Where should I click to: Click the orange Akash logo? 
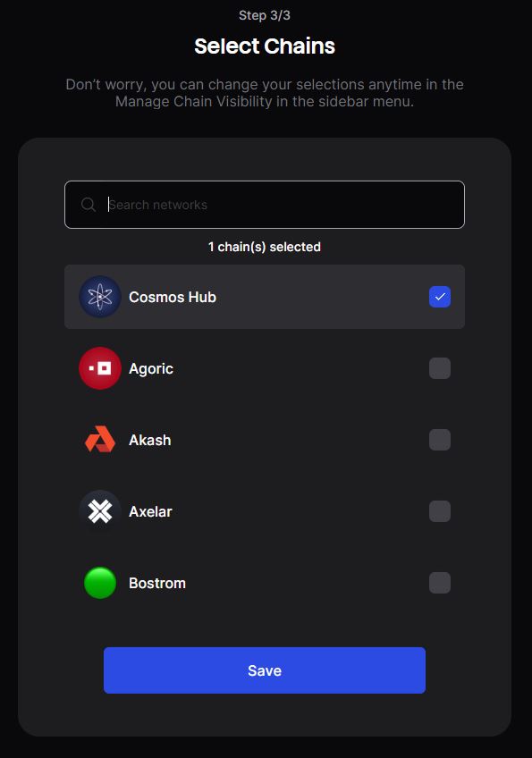[x=100, y=440]
